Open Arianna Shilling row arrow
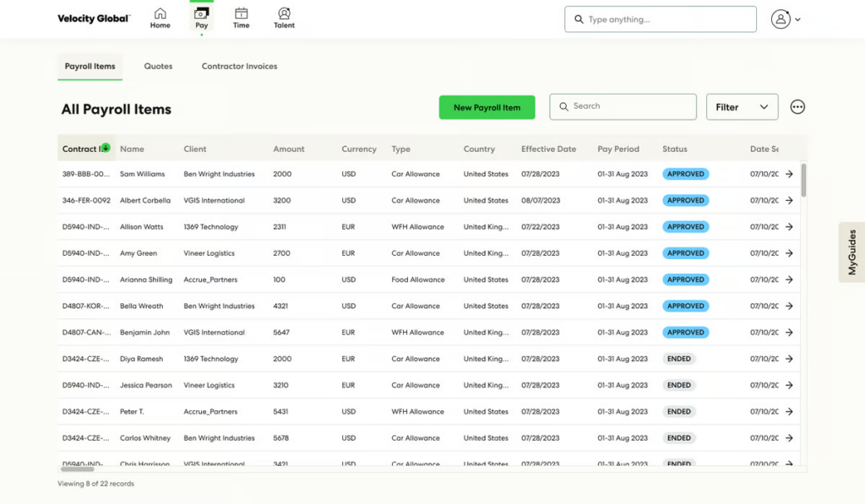This screenshot has width=865, height=504. pyautogui.click(x=790, y=279)
